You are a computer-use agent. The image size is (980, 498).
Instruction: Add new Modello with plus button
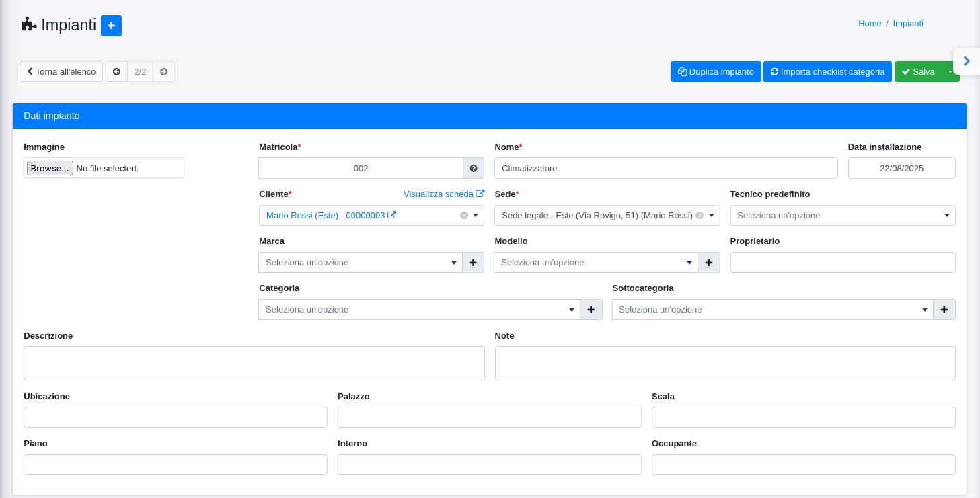pyautogui.click(x=709, y=263)
